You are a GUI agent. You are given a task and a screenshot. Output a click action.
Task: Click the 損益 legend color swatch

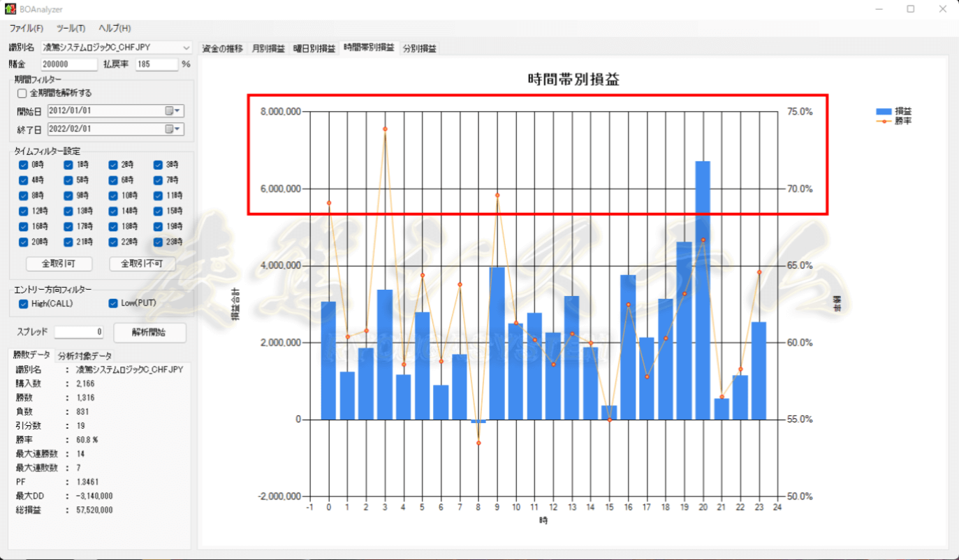(884, 111)
